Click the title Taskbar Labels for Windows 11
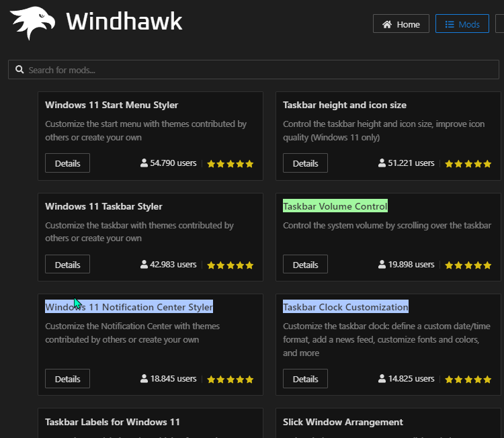504x438 pixels. (112, 422)
